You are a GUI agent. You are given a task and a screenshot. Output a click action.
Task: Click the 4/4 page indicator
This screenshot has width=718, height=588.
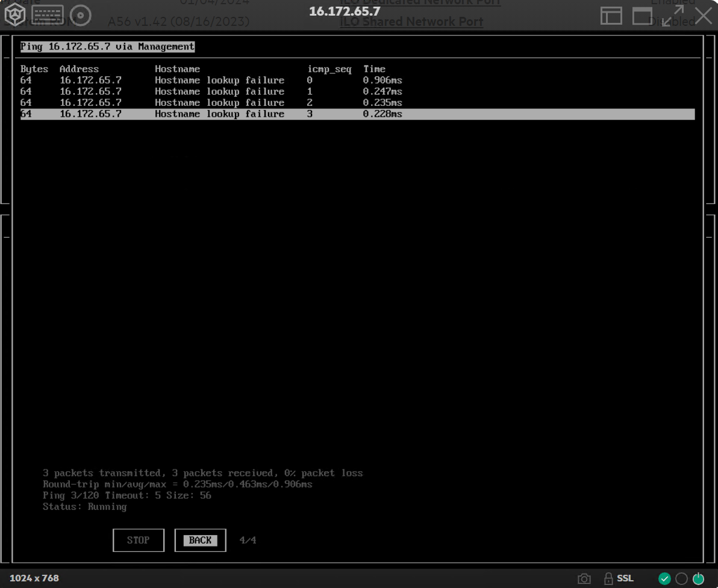point(248,540)
